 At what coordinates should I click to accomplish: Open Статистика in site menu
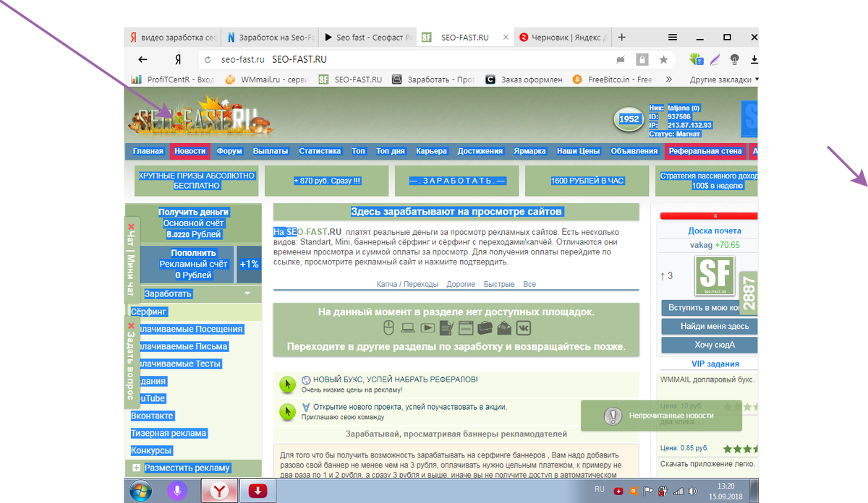point(320,151)
